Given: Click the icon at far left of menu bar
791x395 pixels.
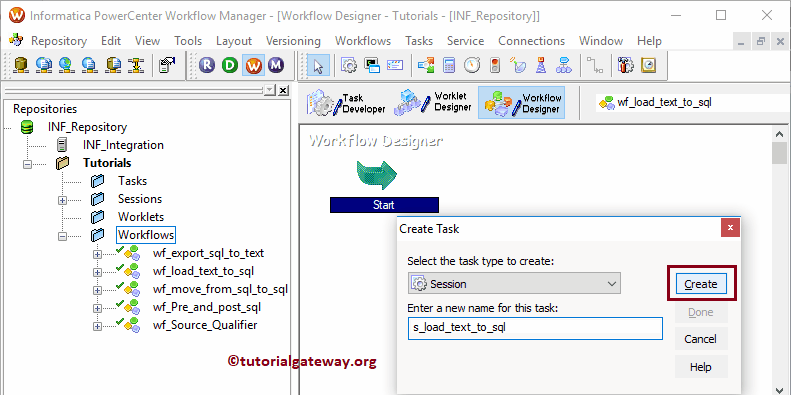Looking at the screenshot, I should tap(16, 40).
